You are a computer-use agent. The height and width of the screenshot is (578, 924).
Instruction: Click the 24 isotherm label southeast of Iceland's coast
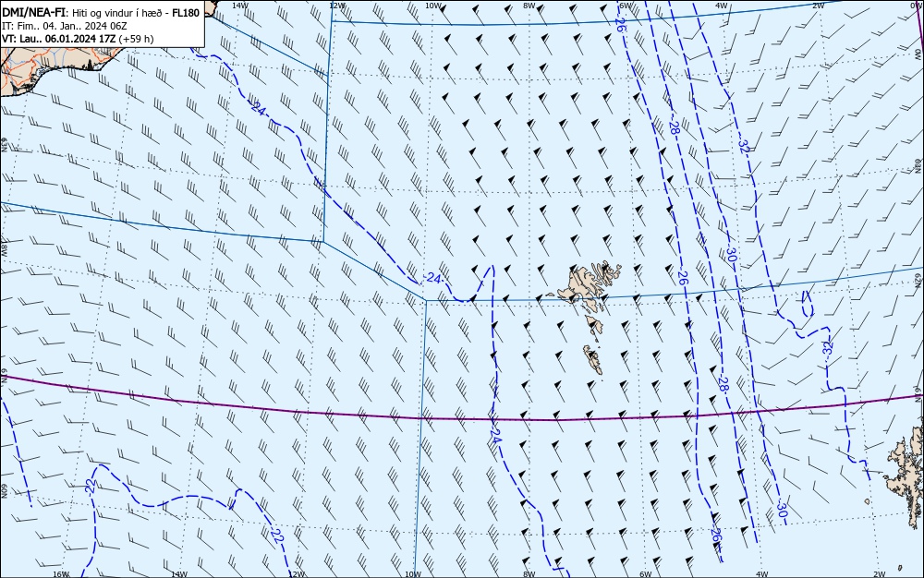(258, 108)
